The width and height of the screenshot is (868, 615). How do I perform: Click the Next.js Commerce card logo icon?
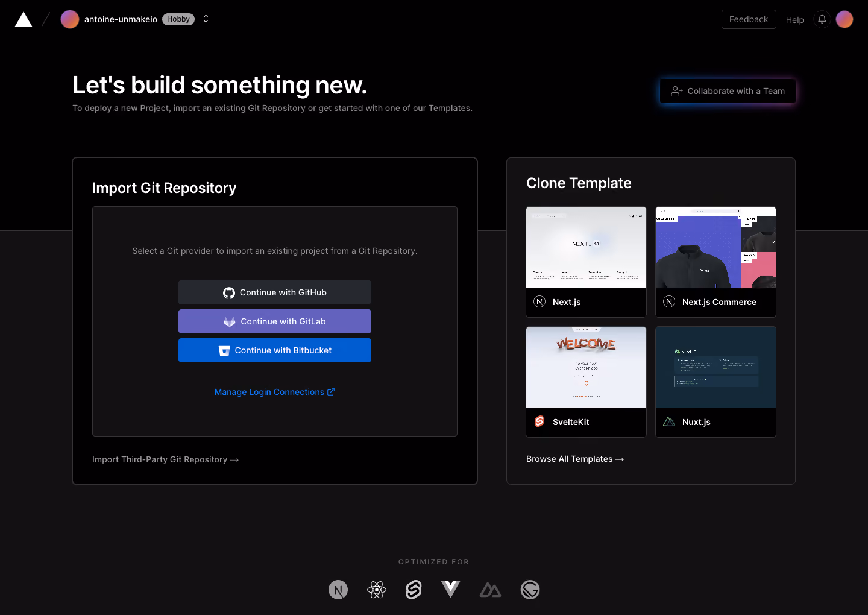point(669,302)
